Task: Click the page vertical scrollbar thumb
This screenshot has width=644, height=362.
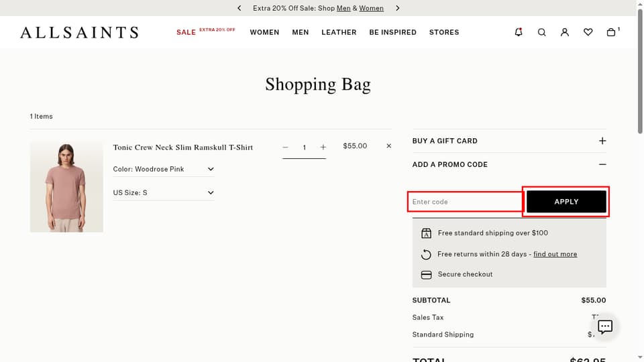Action: click(x=640, y=70)
